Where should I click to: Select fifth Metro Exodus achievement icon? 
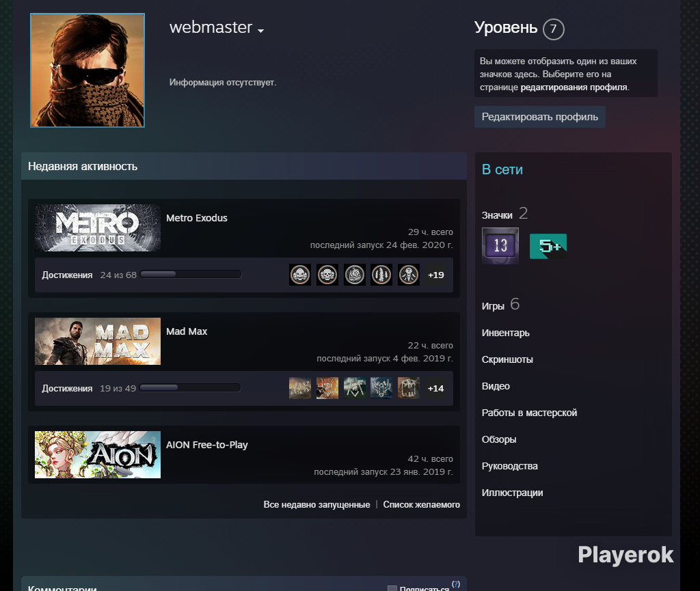click(x=409, y=275)
